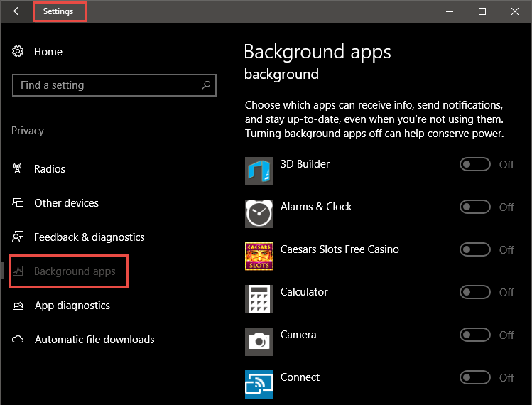
Task: Click the Privacy section heading
Action: [x=28, y=131]
